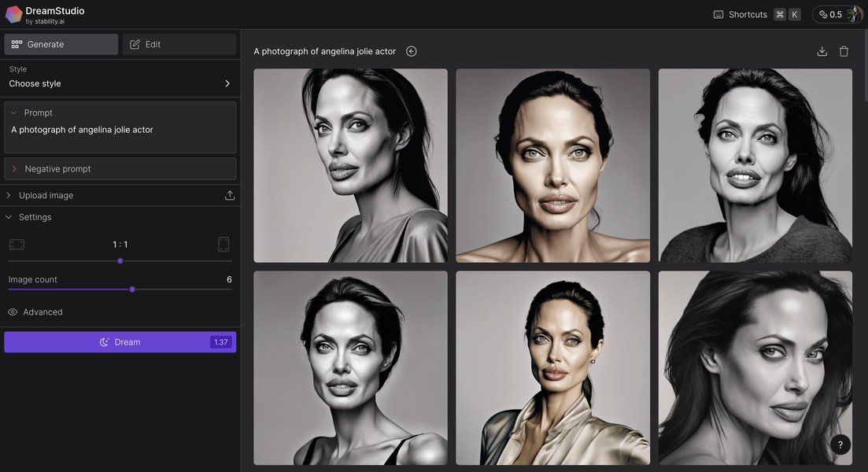Click the Dream button

[x=120, y=342]
